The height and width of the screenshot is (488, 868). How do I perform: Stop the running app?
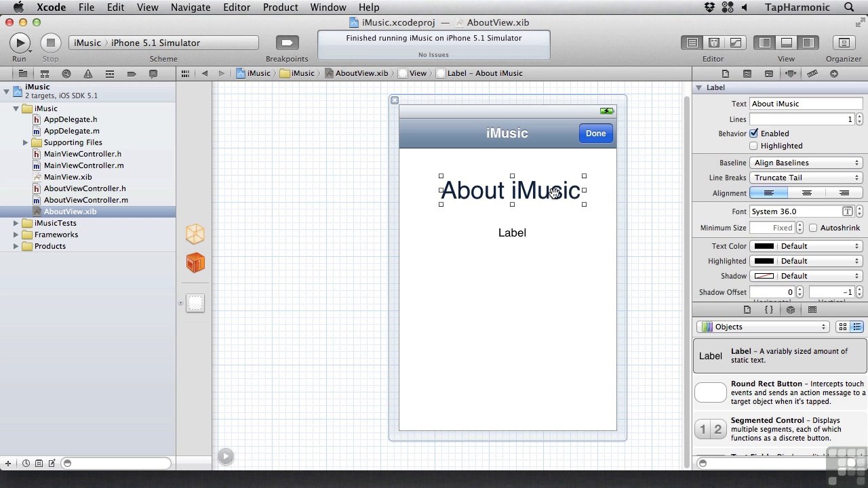(50, 43)
